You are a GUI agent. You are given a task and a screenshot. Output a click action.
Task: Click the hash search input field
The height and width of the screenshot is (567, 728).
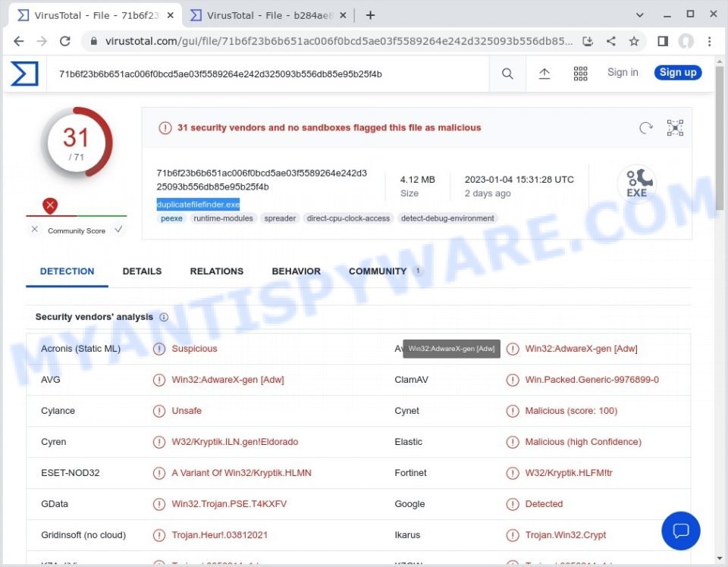point(269,74)
